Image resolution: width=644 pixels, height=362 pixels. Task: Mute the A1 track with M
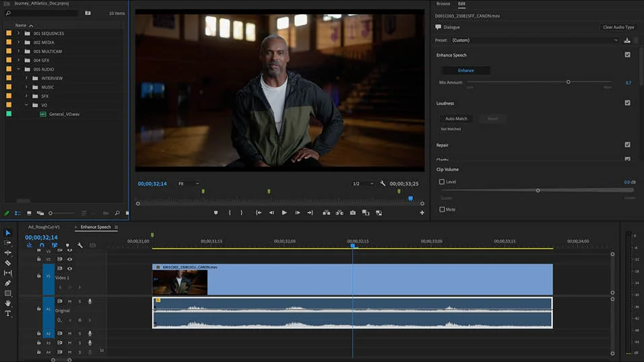point(69,301)
